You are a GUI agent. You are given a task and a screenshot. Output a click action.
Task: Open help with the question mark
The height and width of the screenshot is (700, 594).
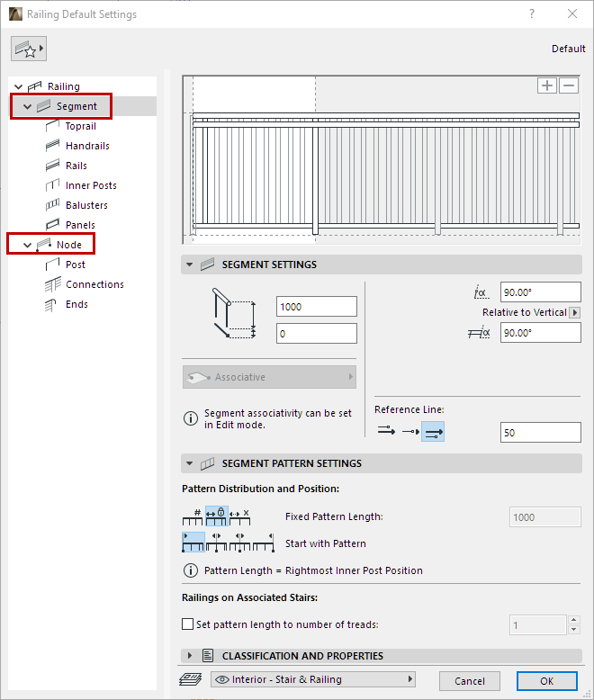coord(532,13)
